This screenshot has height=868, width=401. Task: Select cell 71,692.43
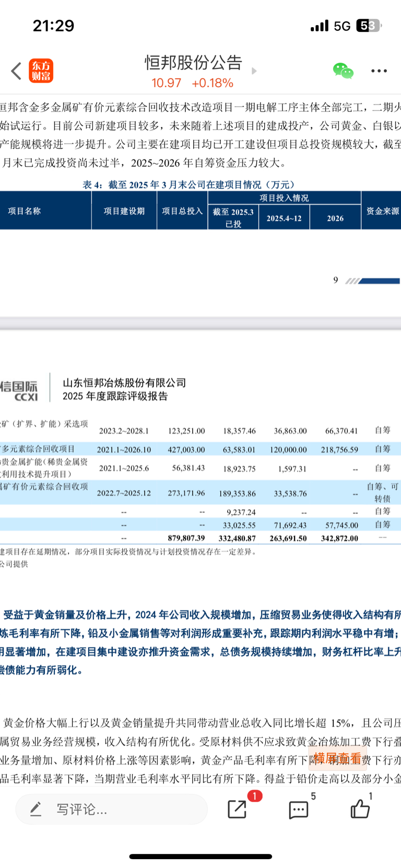pos(290,525)
